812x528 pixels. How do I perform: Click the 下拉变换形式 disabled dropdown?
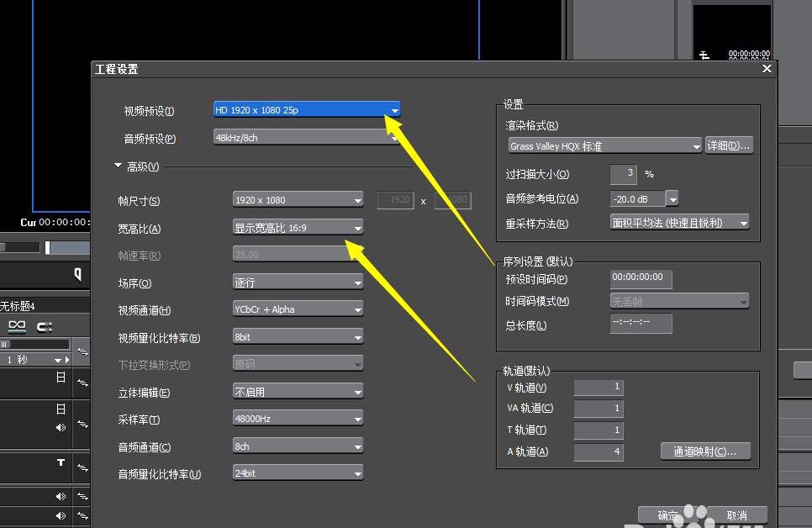(x=298, y=364)
